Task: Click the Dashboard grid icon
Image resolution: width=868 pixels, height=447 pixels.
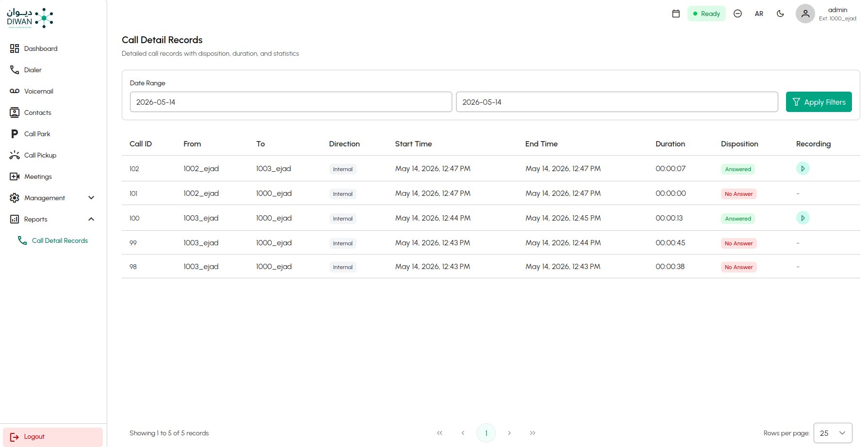Action: (15, 48)
